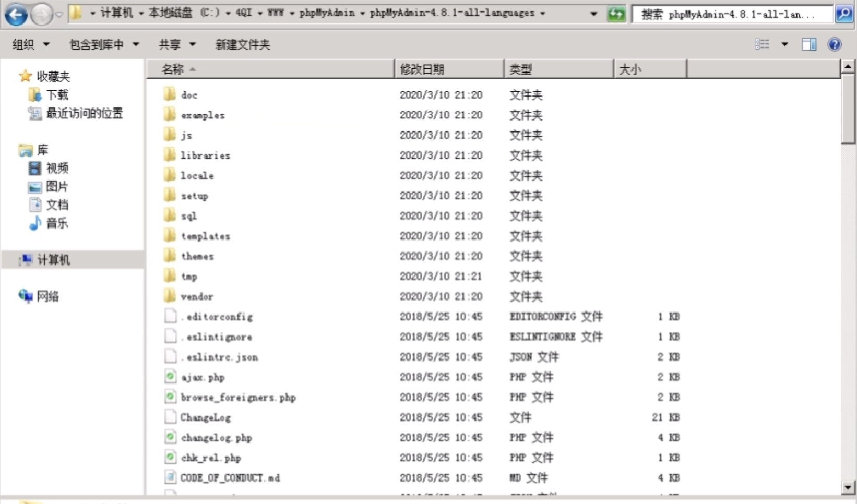Open the 组织 dropdown menu
The width and height of the screenshot is (857, 504).
pyautogui.click(x=31, y=44)
